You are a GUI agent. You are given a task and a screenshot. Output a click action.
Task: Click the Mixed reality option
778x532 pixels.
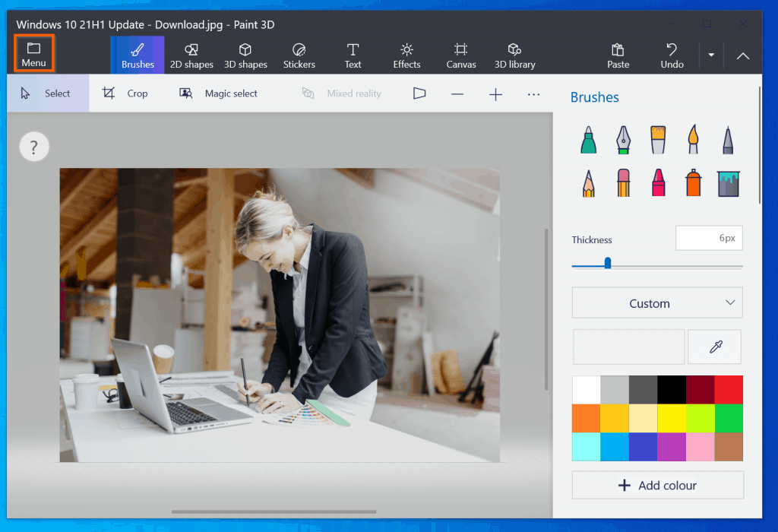(x=342, y=93)
